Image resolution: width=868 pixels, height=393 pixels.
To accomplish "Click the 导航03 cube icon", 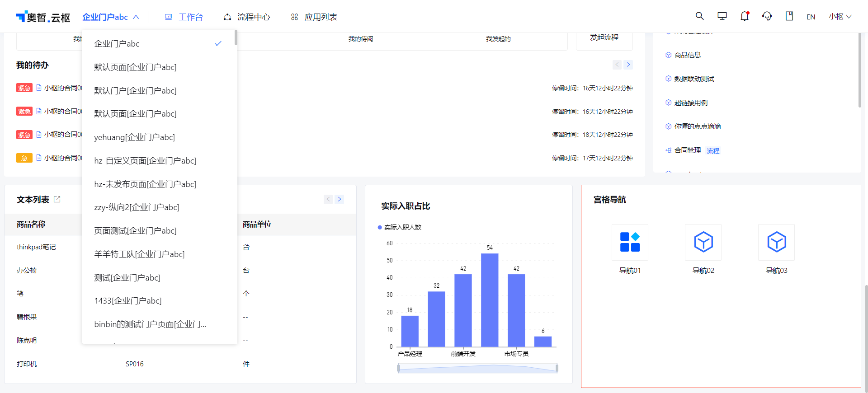I will (777, 242).
